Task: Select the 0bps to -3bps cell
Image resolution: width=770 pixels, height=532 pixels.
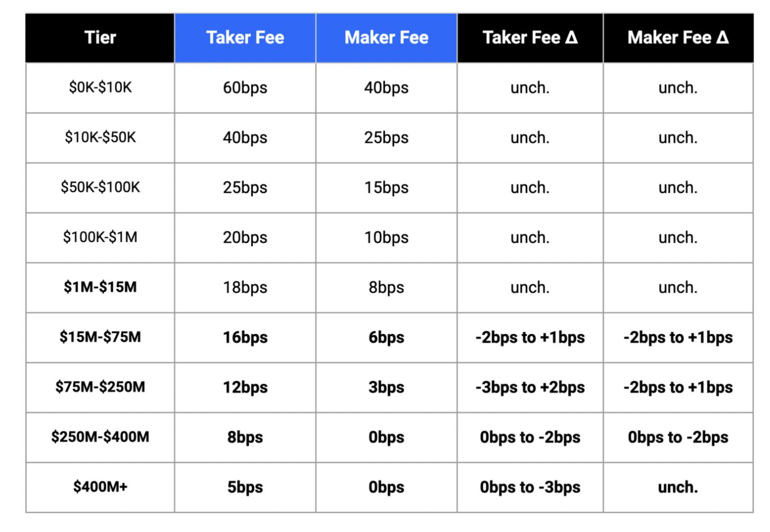Action: pos(530,487)
